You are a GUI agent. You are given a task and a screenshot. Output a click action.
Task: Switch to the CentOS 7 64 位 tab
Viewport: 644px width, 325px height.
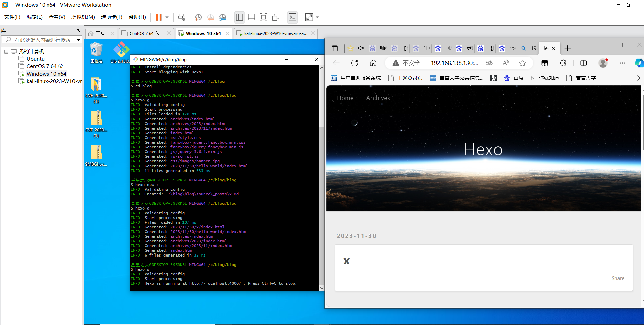point(145,33)
